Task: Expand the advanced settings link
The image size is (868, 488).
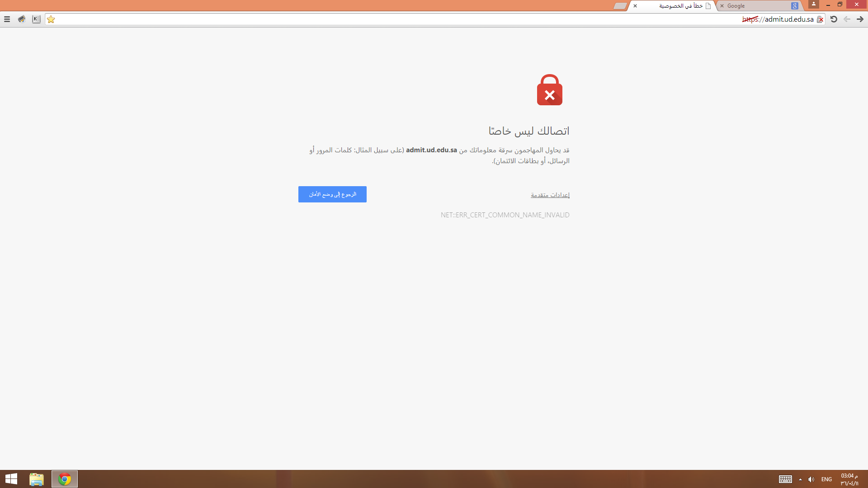Action: click(x=550, y=195)
